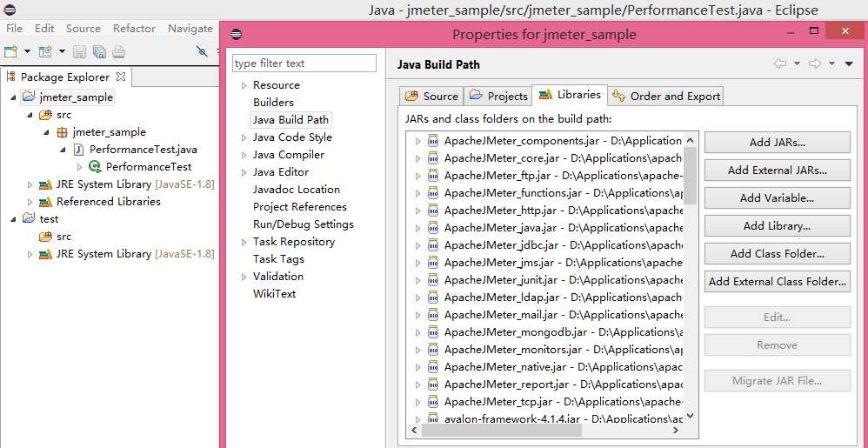Click the type filter text field
This screenshot has width=868, height=448.
pyautogui.click(x=304, y=64)
